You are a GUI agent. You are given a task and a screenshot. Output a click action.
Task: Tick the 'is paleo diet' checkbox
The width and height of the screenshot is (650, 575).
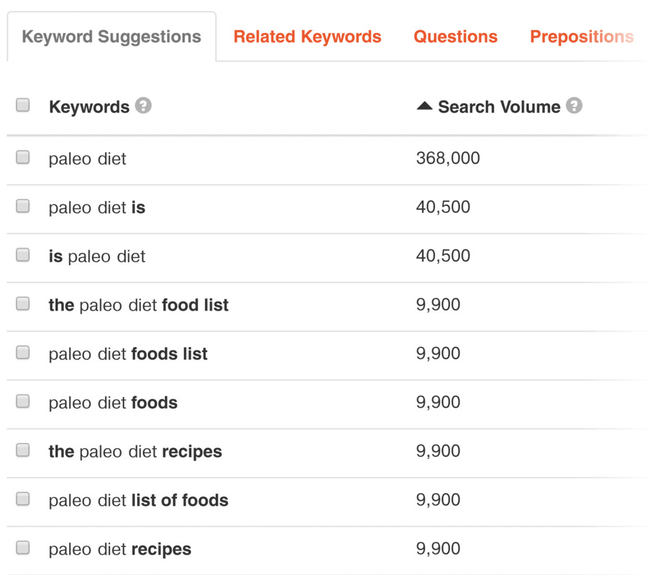click(23, 255)
